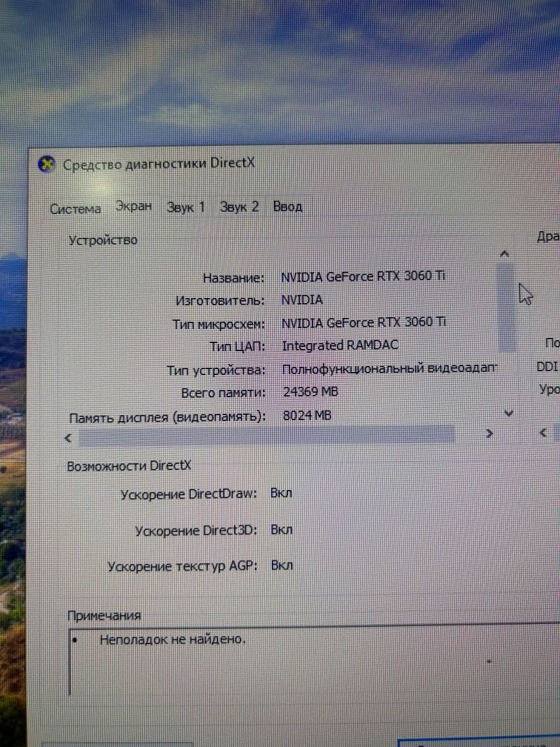Click the Средство диагностики DirectX window title
560x747 pixels.
click(159, 164)
